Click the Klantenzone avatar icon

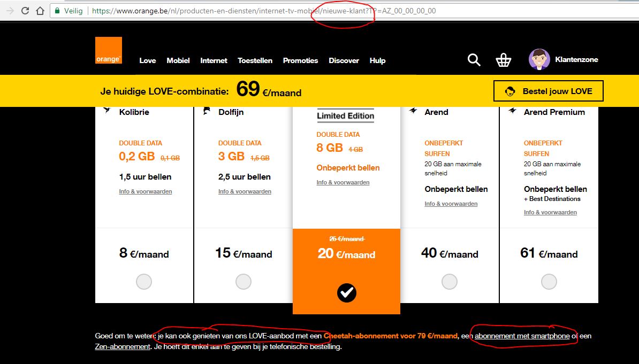(x=539, y=59)
